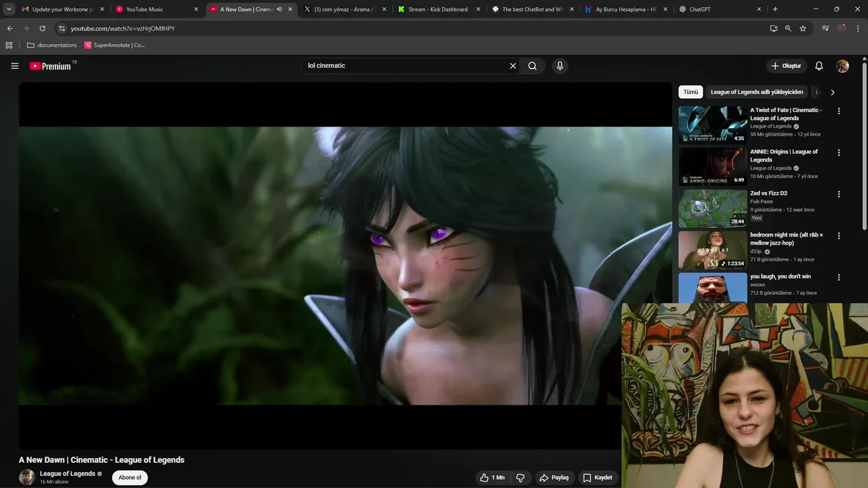The height and width of the screenshot is (488, 868).
Task: Dislike the video with thumbs down
Action: point(520,478)
